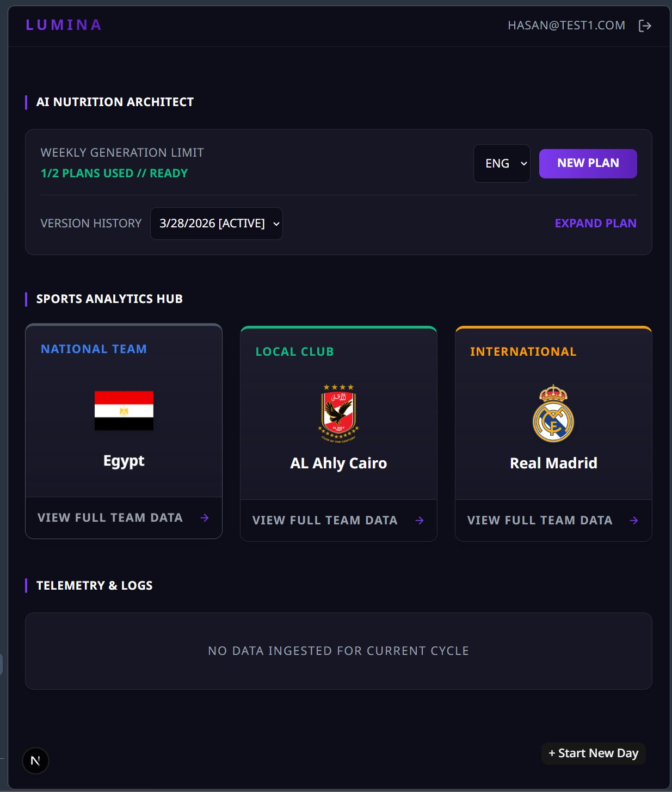Select the International team card heading
The height and width of the screenshot is (792, 672).
pyautogui.click(x=523, y=352)
